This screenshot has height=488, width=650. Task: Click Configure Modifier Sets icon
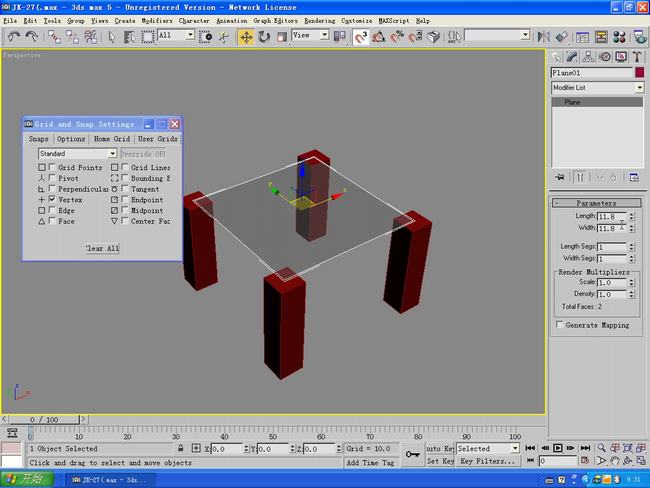[x=634, y=177]
